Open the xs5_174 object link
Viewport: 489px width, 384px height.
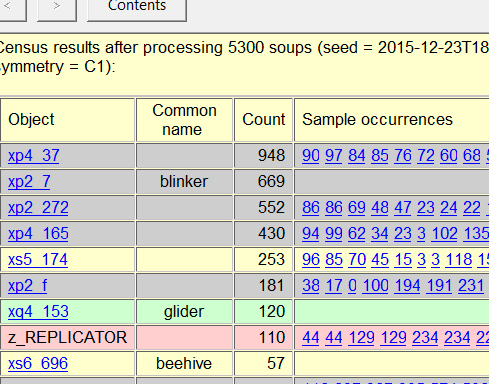click(38, 260)
